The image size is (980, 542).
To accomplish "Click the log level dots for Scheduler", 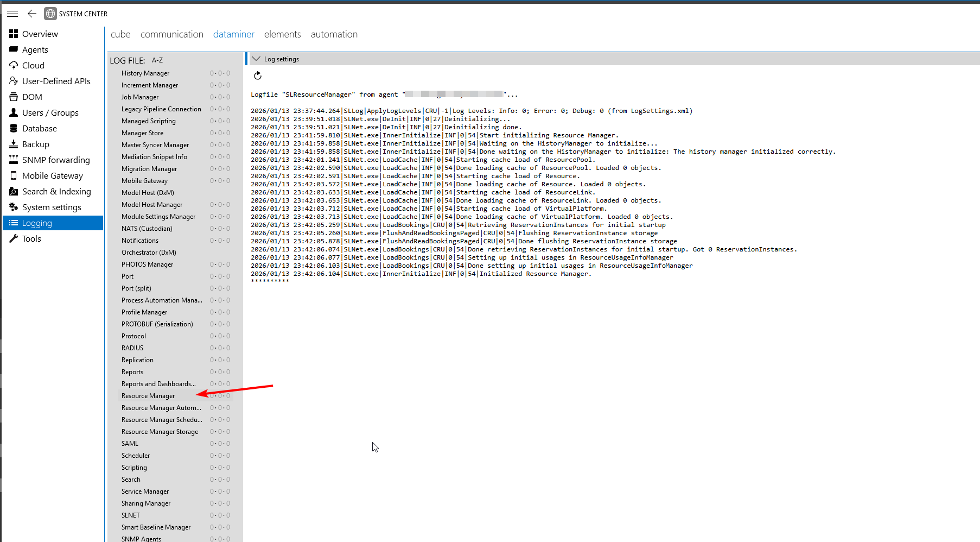I will [220, 456].
